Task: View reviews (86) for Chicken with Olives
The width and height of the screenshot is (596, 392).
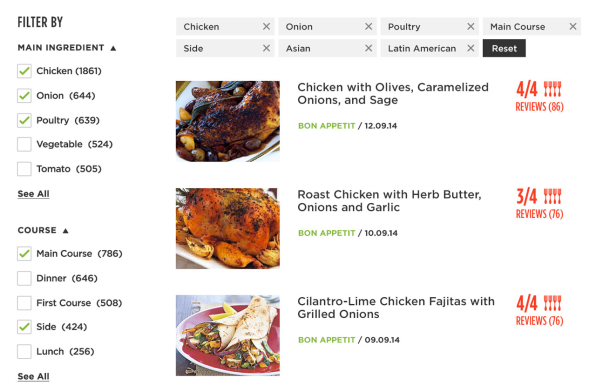Action: tap(539, 107)
